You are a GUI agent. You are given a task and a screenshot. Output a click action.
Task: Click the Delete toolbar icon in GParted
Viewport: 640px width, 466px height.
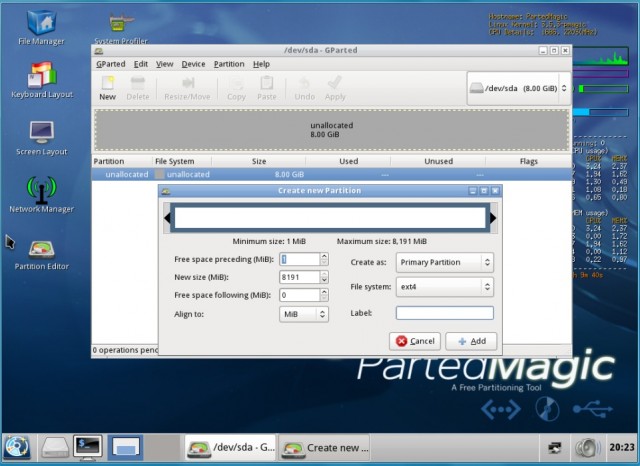[138, 88]
